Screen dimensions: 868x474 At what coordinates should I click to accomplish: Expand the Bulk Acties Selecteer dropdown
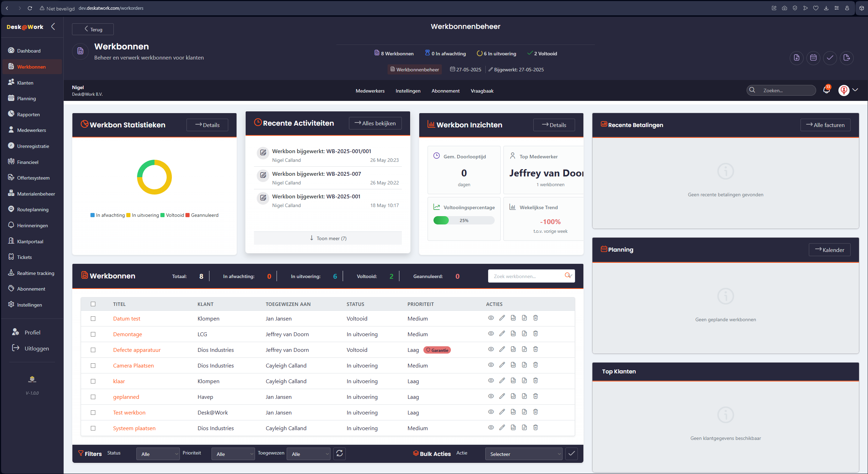pyautogui.click(x=524, y=454)
